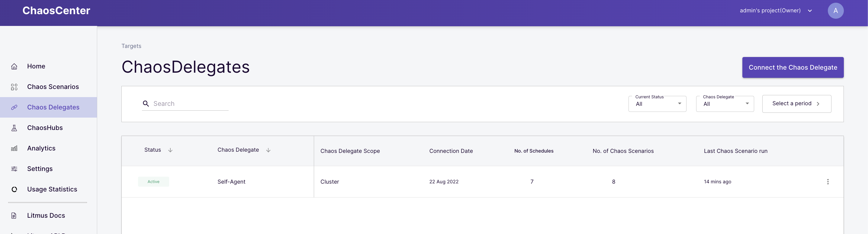Open the Home page

coord(36,66)
